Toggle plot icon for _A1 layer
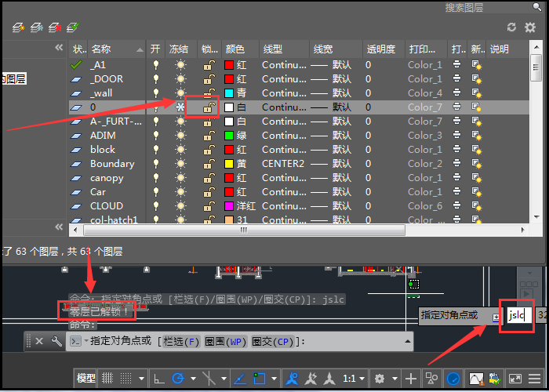 coord(456,65)
